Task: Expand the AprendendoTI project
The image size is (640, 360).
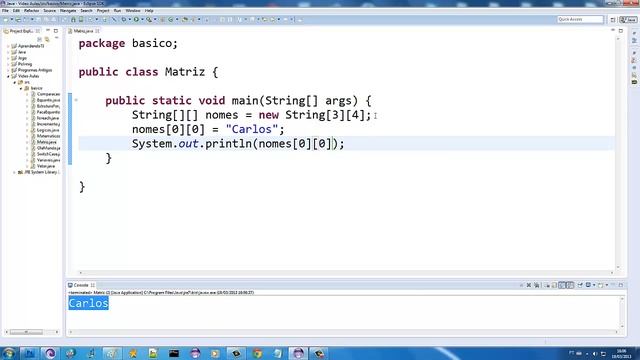Action: click(8, 46)
